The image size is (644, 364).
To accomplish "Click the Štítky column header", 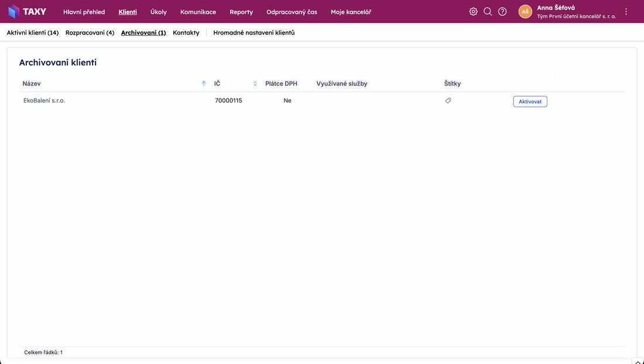I will tap(452, 83).
